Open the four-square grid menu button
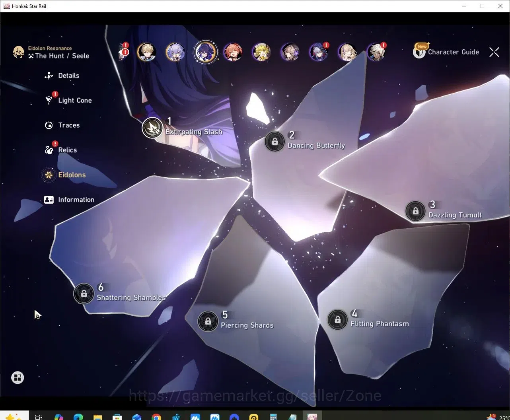 pyautogui.click(x=18, y=377)
